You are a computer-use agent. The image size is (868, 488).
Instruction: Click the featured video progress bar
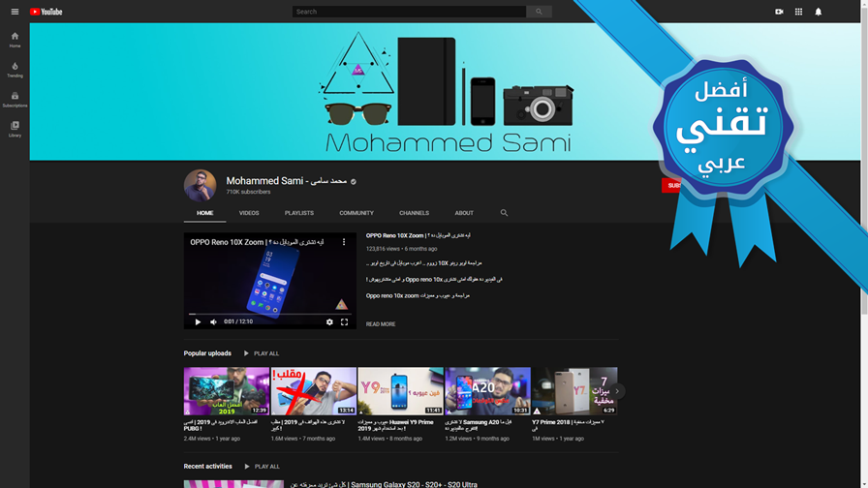point(270,314)
